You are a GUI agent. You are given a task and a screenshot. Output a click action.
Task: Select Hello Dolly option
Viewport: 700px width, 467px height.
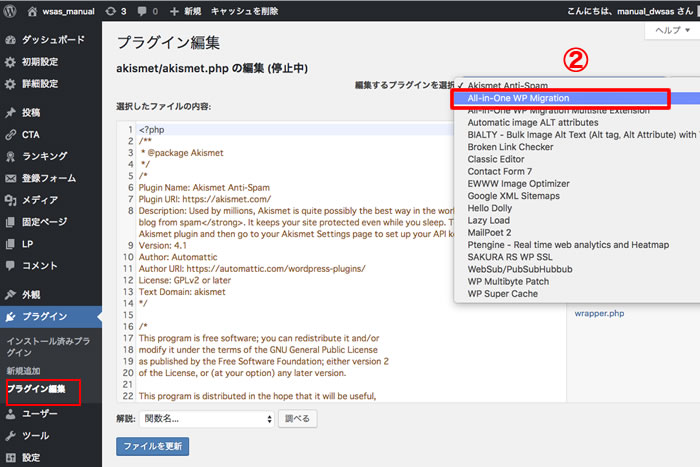point(577,208)
